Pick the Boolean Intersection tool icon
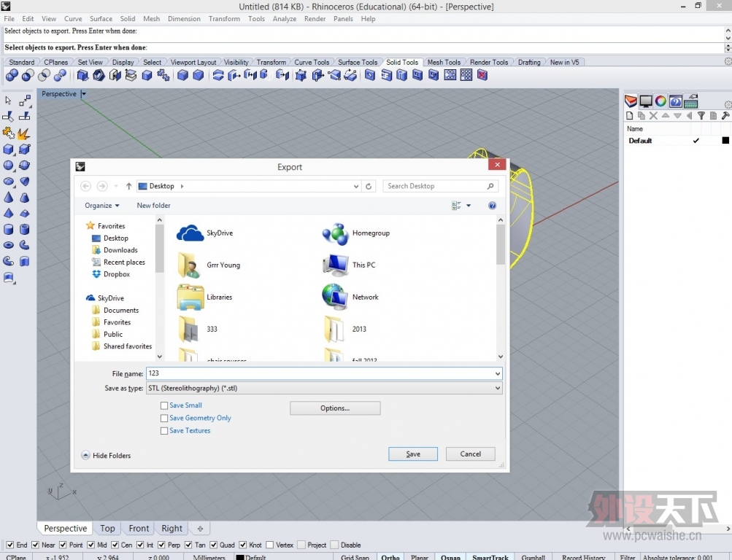This screenshot has width=732, height=560. 44,75
